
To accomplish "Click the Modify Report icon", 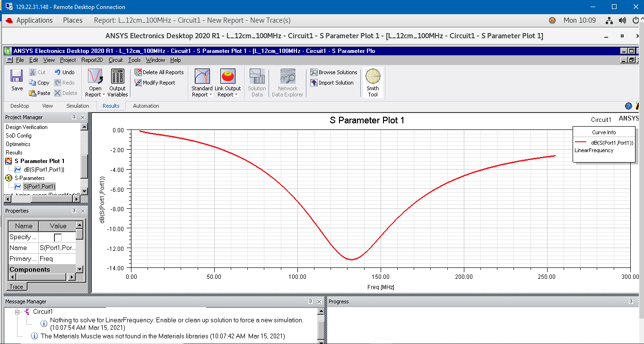I will (139, 83).
